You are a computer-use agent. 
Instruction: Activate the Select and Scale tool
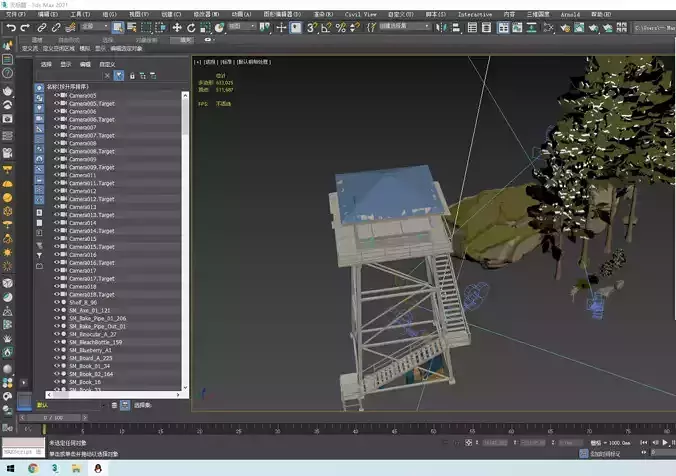click(x=205, y=28)
